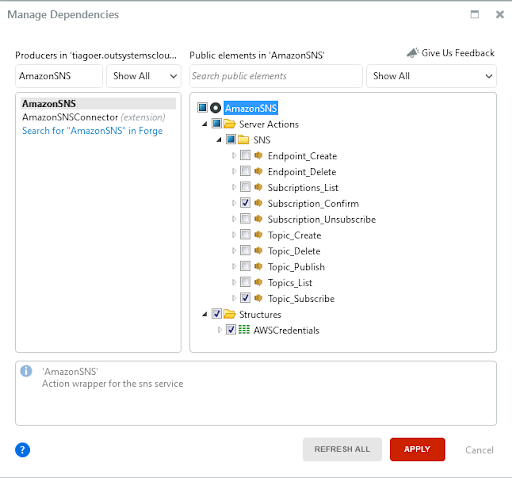The height and width of the screenshot is (478, 512).
Task: Click Search for "AmazonSNS" in Forge link
Action: (92, 131)
